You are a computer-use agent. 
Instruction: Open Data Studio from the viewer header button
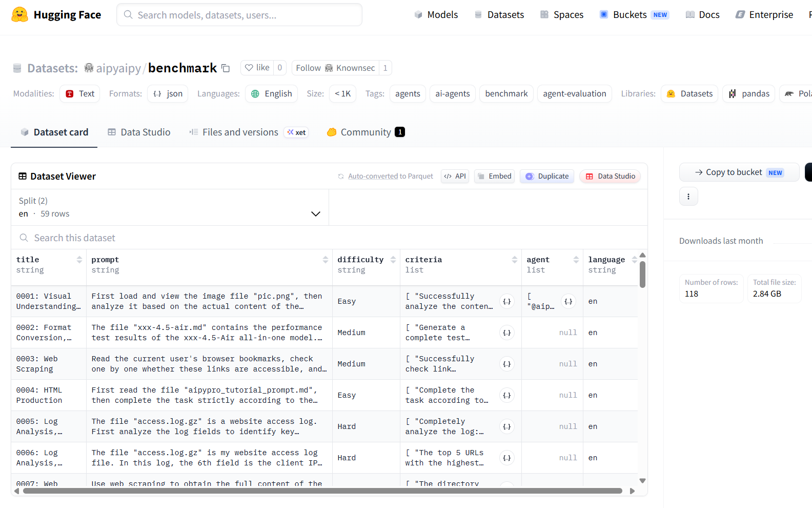[x=610, y=177]
